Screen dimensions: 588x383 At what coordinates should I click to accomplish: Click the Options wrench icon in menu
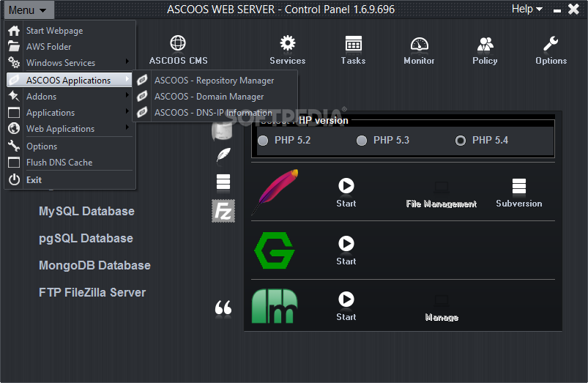pyautogui.click(x=14, y=146)
